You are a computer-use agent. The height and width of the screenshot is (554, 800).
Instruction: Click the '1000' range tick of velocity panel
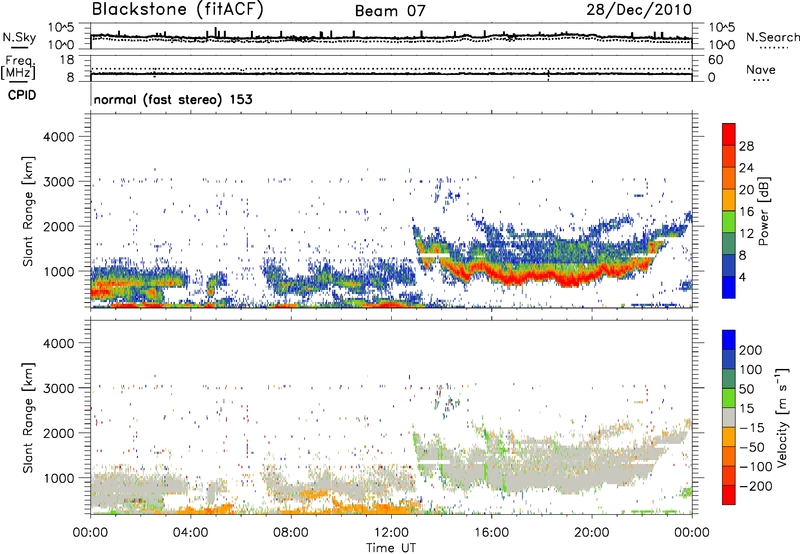[58, 478]
